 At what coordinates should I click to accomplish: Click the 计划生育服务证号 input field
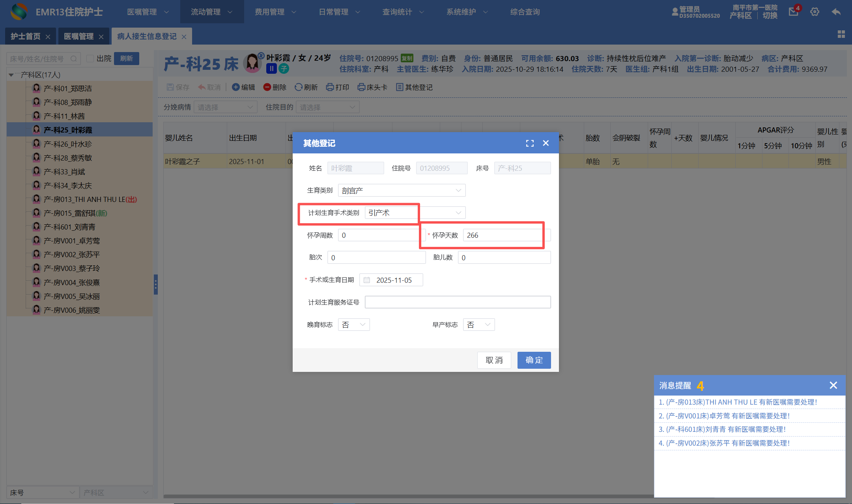tap(458, 302)
